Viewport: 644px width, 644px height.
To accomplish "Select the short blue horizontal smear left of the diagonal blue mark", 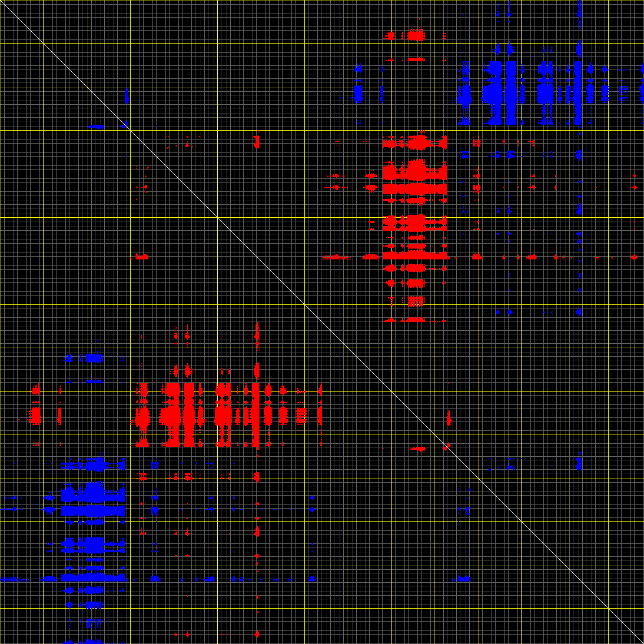I will pyautogui.click(x=96, y=127).
